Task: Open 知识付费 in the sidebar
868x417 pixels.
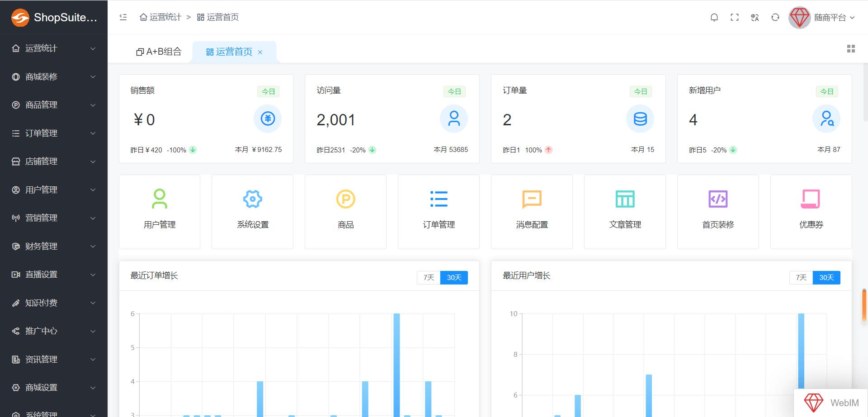Action: 54,303
